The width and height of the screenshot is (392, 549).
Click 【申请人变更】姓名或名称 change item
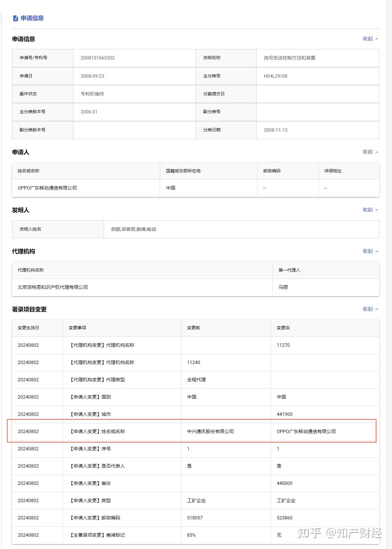tap(97, 432)
